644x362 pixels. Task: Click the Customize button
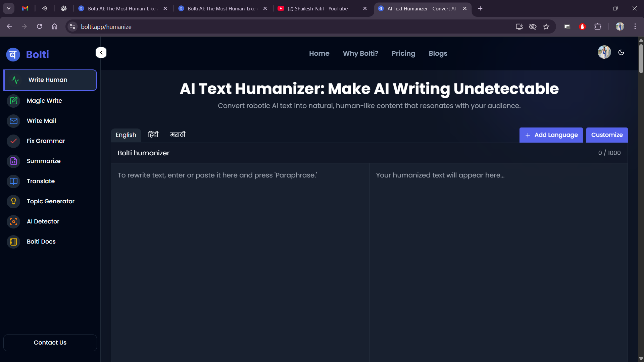pos(606,135)
